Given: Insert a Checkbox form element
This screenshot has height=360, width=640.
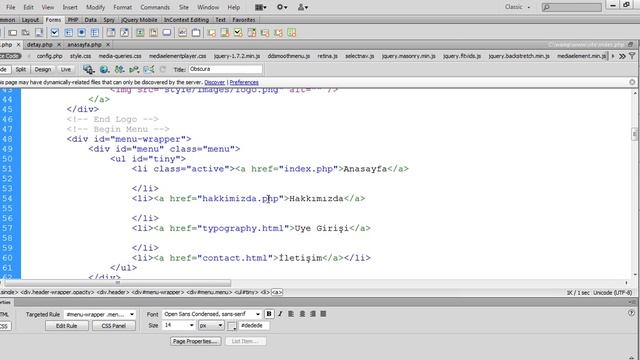Looking at the screenshot, I should [55, 33].
